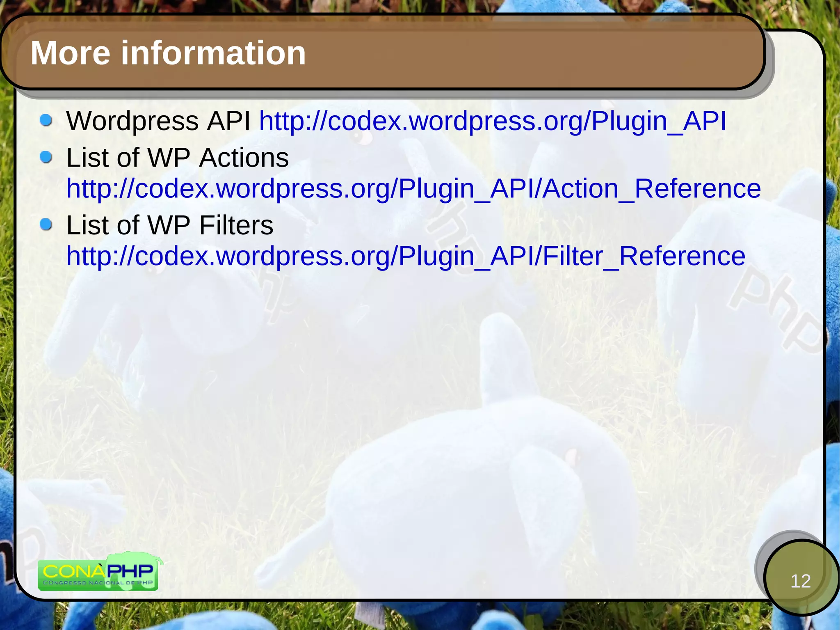Select the 'List of WP Actions' text
The width and height of the screenshot is (840, 630).
[x=178, y=158]
